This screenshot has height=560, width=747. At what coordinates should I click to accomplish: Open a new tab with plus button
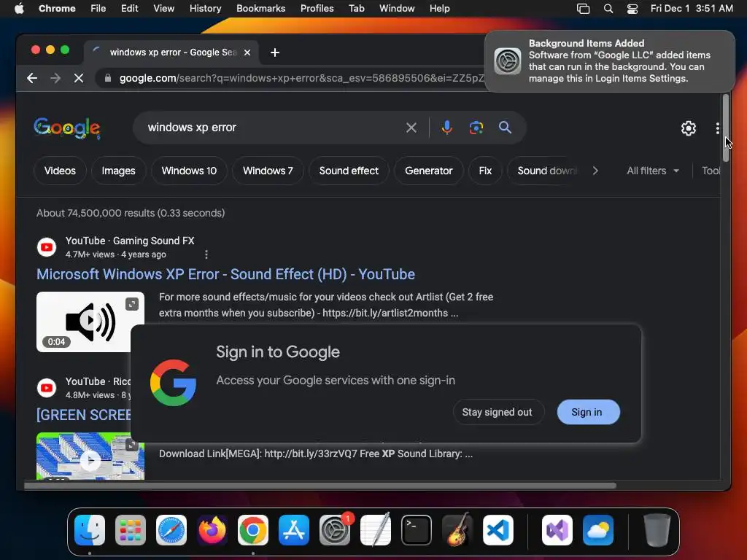click(275, 52)
